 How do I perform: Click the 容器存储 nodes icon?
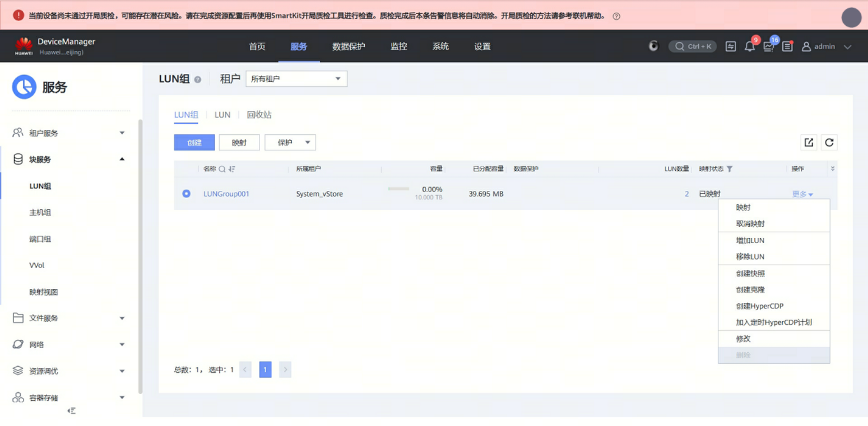[x=18, y=397]
